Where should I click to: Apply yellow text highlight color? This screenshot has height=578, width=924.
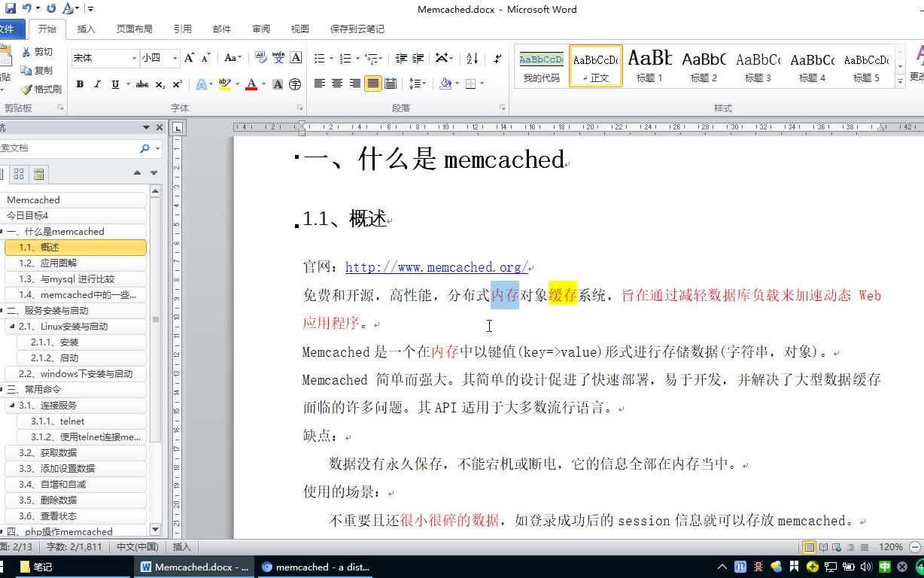[224, 84]
